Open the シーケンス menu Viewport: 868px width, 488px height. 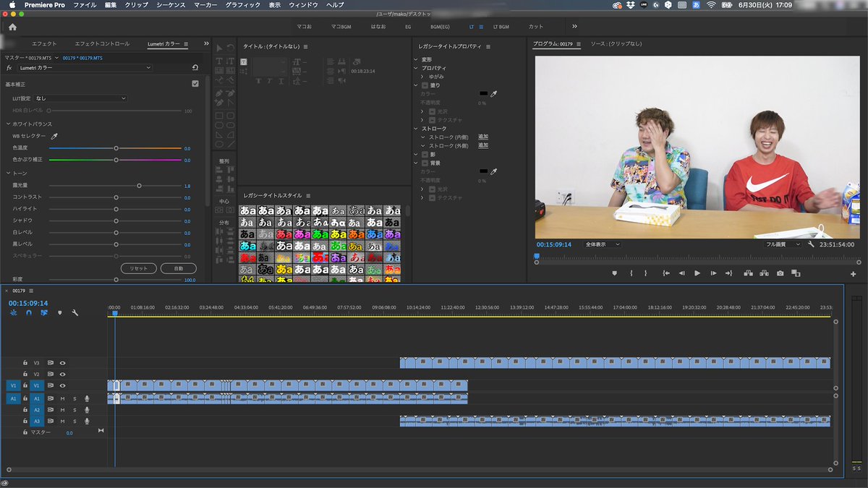click(x=171, y=5)
